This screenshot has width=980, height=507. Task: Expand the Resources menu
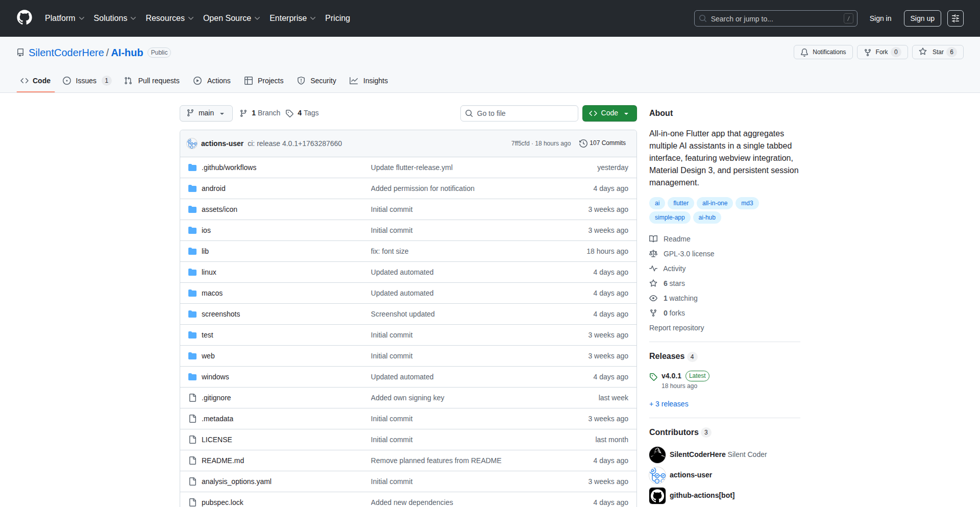click(x=169, y=18)
